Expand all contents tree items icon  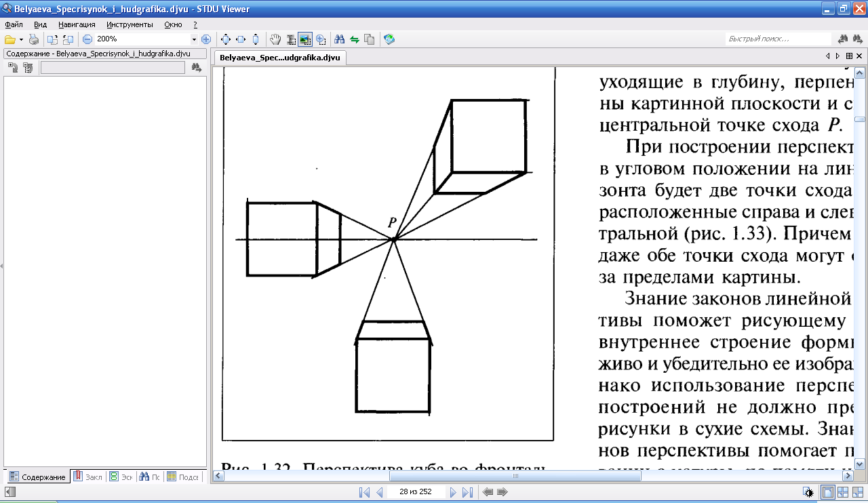(13, 67)
